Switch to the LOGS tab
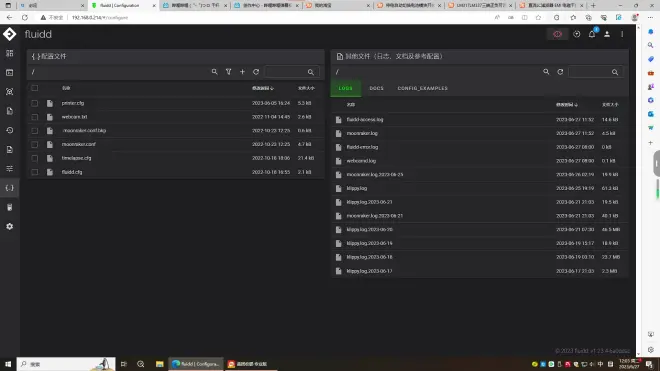The image size is (660, 371). pos(346,88)
